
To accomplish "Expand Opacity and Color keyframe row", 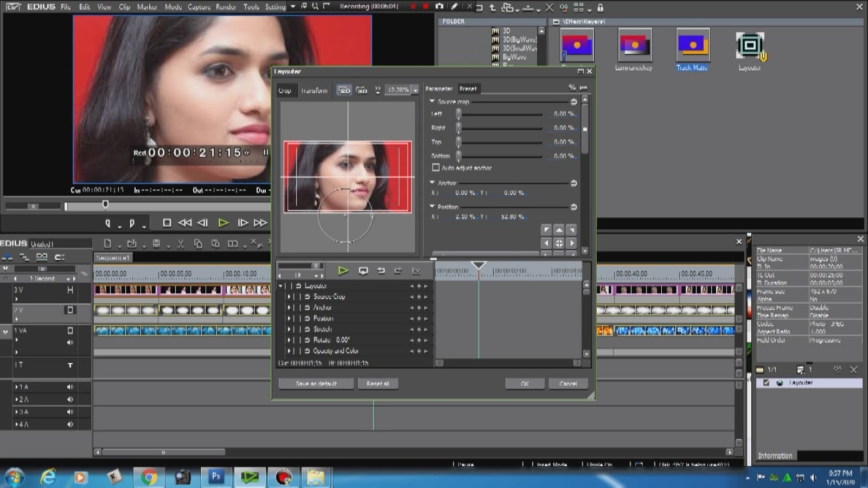I will point(289,351).
